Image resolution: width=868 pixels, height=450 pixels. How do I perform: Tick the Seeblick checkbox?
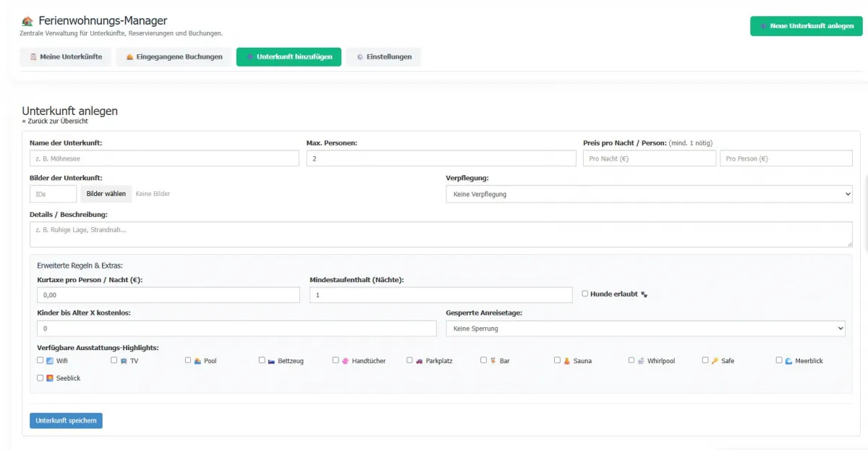(41, 378)
